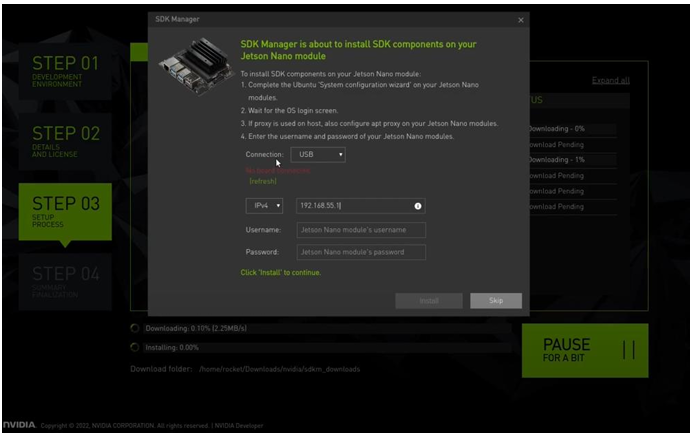
Task: Click the IP address field 192.168.55.1
Action: [x=352, y=205]
